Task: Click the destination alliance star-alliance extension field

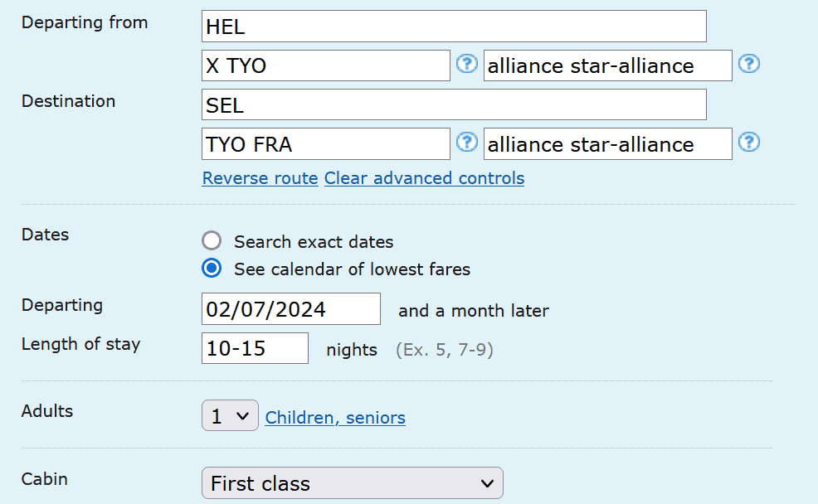Action: pos(607,143)
